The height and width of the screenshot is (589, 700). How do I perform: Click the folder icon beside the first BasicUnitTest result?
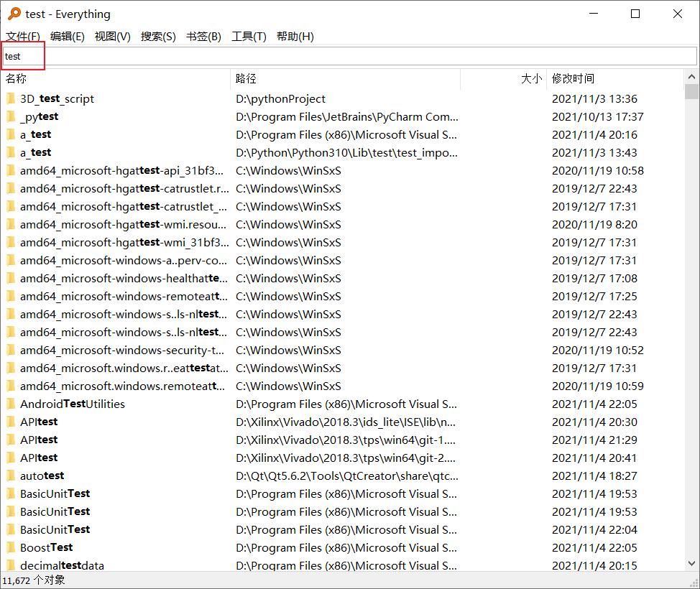(11, 493)
